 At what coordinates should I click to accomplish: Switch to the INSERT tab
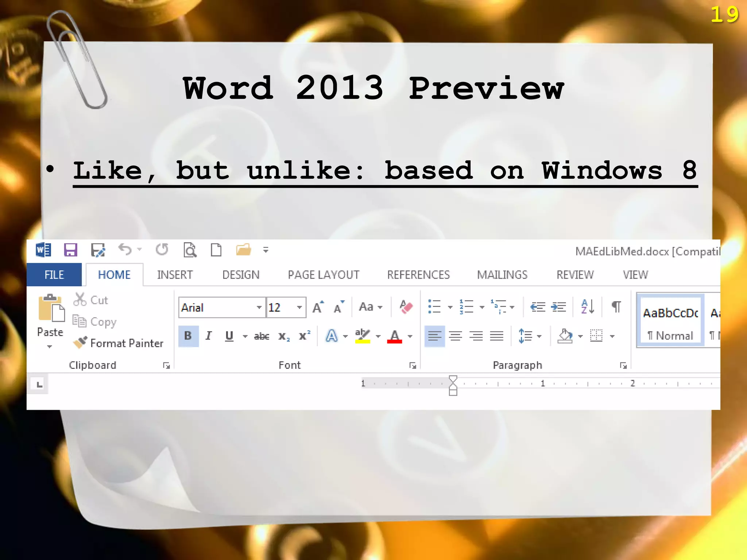click(175, 275)
